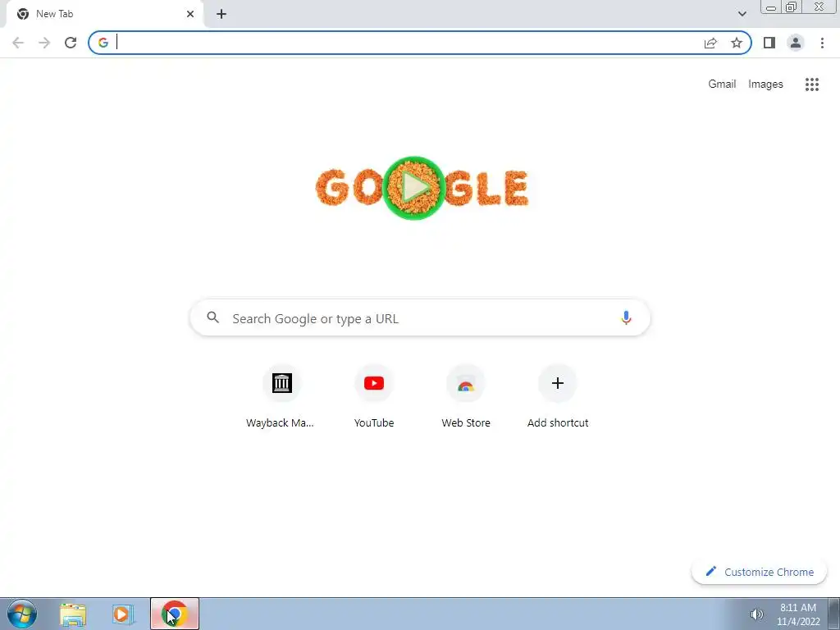Add a new shortcut tile
The height and width of the screenshot is (630, 840).
558,397
